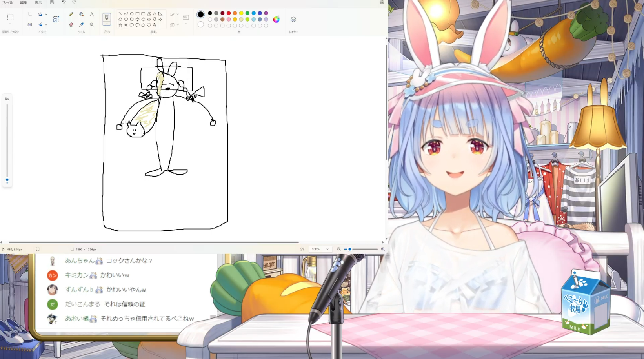Expand the brush type dropdown

(106, 24)
